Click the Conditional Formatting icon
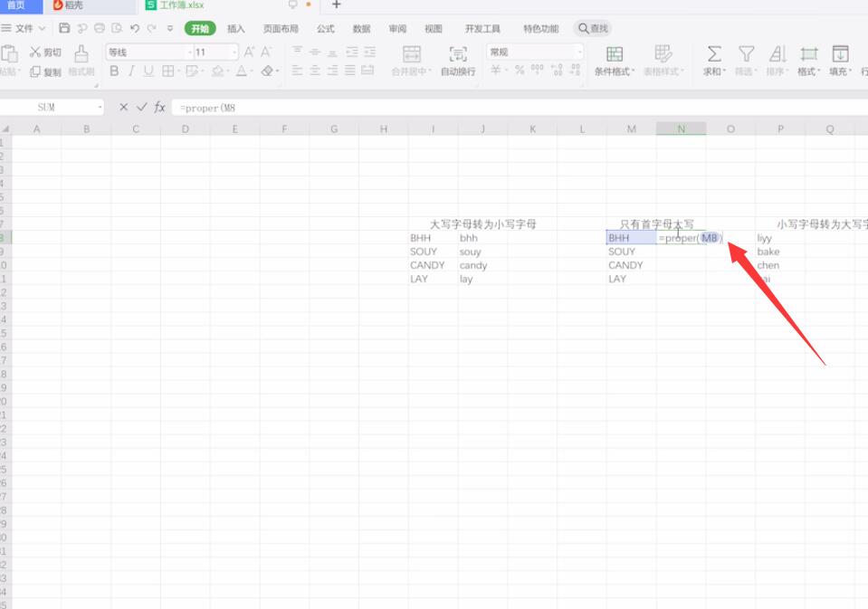The height and width of the screenshot is (609, 868). coord(615,54)
